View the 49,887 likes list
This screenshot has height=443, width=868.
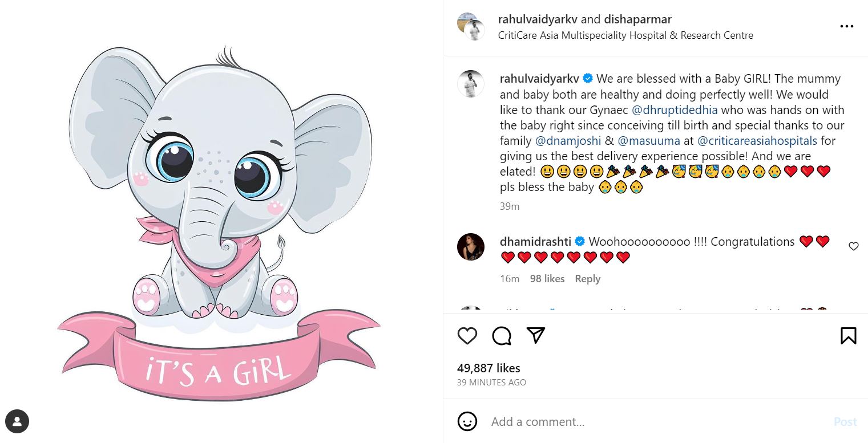pyautogui.click(x=488, y=368)
